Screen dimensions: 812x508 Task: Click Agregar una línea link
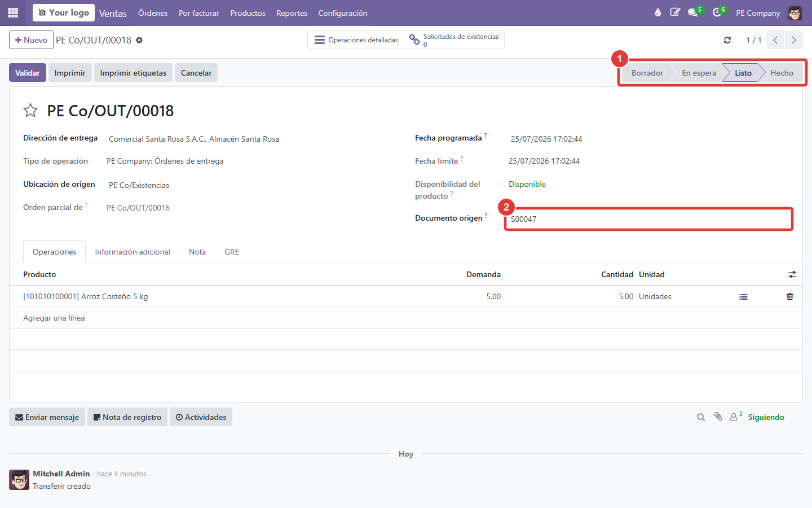tap(54, 318)
